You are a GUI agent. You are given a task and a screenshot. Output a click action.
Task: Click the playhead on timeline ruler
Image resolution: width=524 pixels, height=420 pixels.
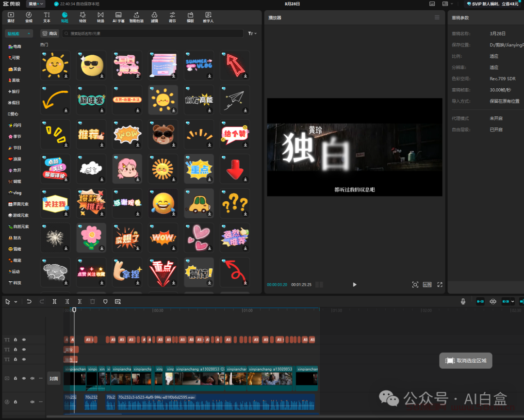tap(74, 310)
